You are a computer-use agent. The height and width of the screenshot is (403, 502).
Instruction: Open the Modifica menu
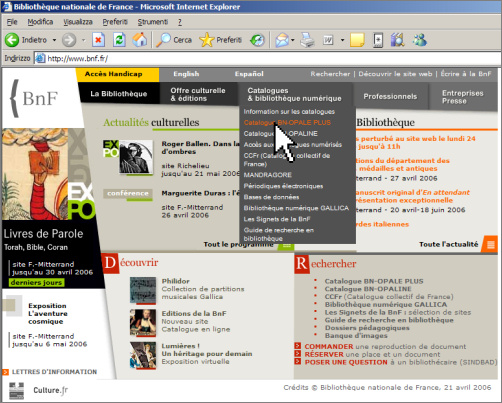click(x=40, y=22)
